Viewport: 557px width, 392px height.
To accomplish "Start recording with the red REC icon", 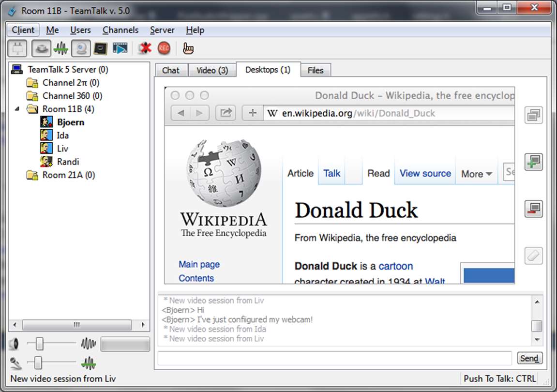I will click(164, 48).
